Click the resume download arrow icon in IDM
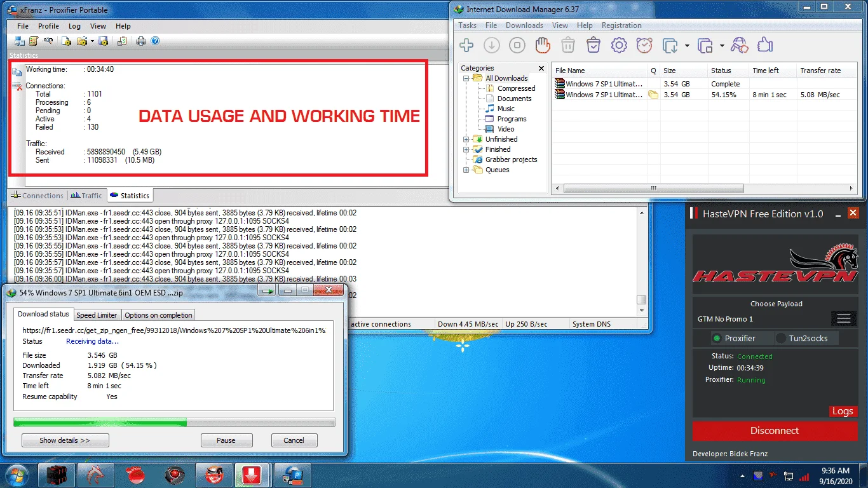Viewport: 868px width, 488px height. coord(492,45)
